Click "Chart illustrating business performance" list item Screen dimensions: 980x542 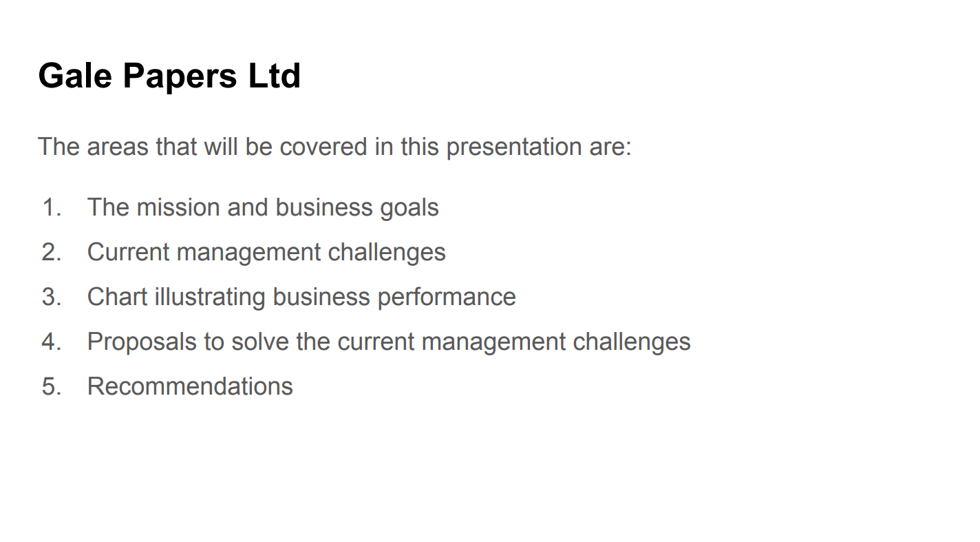[301, 297]
